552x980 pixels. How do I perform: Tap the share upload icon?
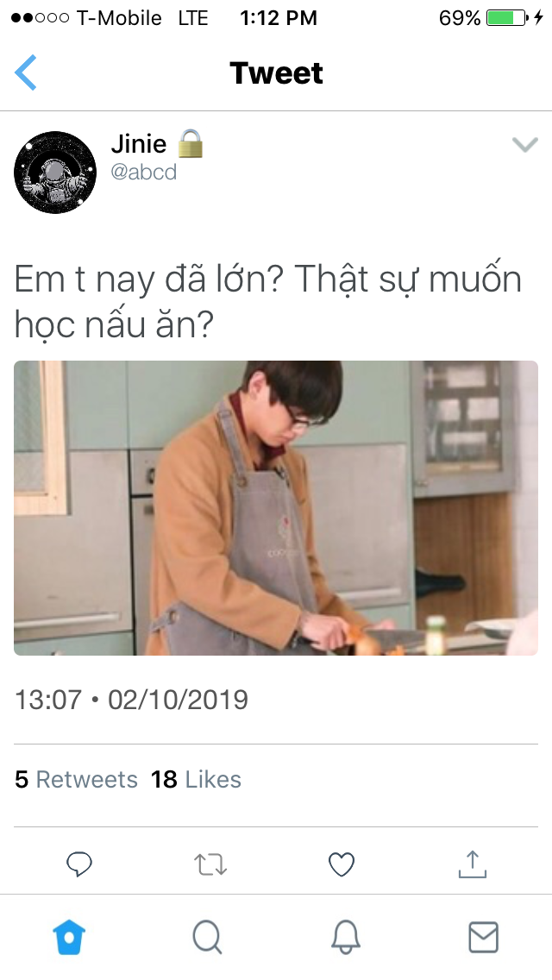(473, 864)
